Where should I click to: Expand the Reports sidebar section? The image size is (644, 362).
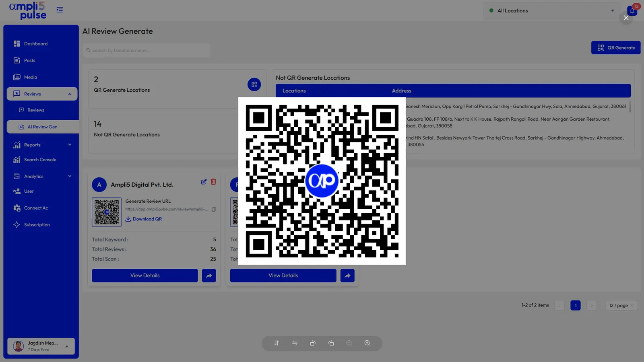click(x=42, y=145)
